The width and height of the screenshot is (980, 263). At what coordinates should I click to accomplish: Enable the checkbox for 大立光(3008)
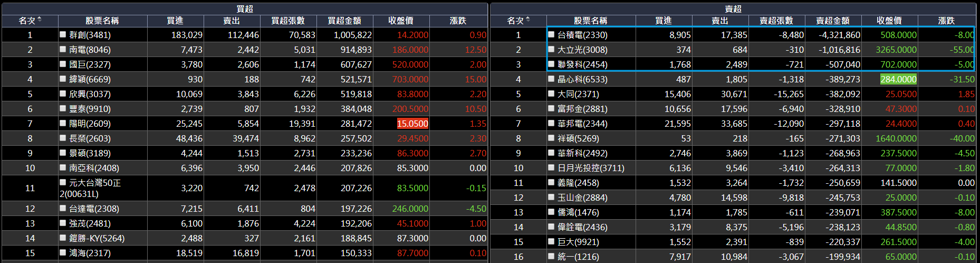click(x=551, y=49)
